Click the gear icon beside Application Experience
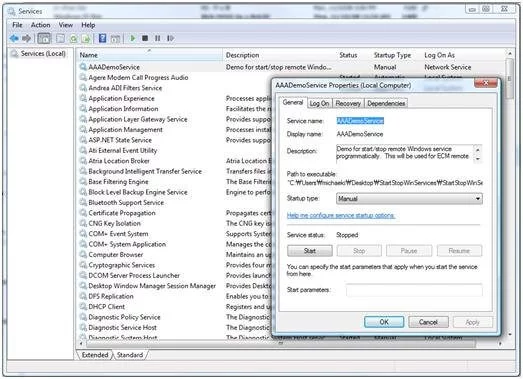523x379 pixels. [x=83, y=98]
